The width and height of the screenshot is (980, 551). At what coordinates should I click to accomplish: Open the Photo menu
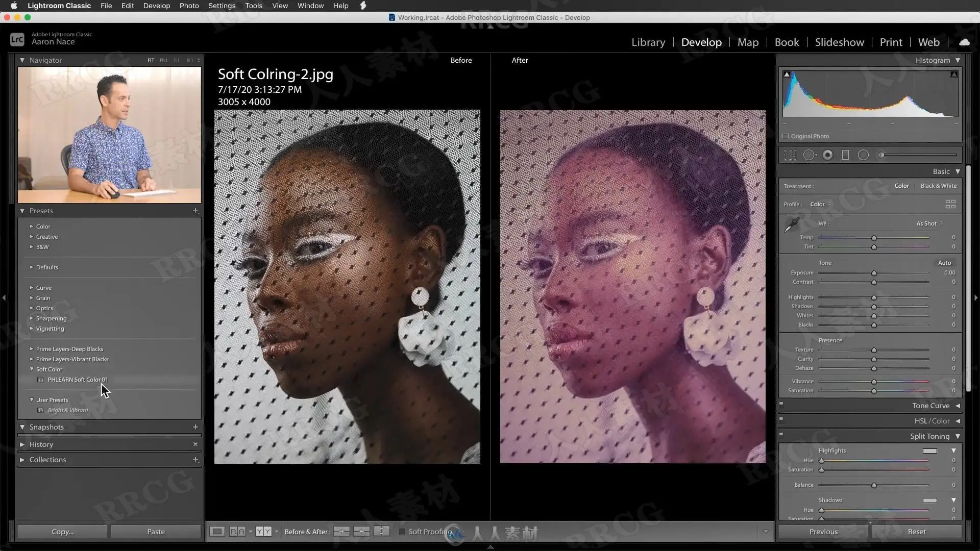189,6
